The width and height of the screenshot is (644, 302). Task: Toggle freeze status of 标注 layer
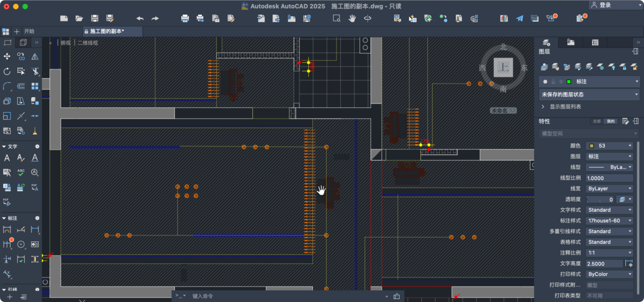point(561,82)
